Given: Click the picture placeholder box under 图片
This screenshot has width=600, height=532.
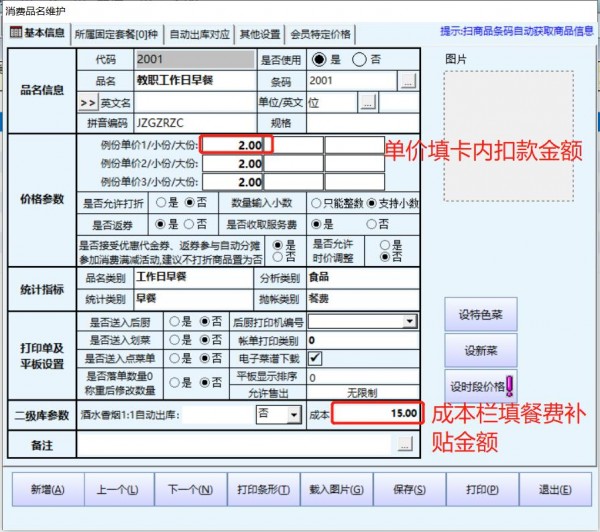Looking at the screenshot, I should pos(509,134).
